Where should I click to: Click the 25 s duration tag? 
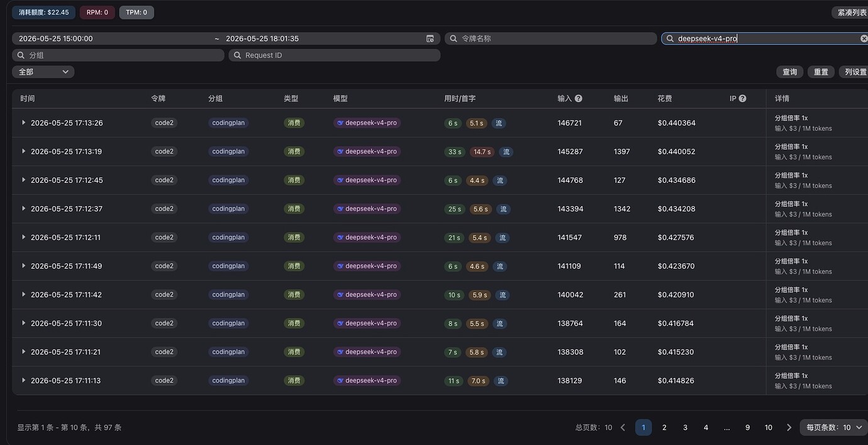[455, 209]
